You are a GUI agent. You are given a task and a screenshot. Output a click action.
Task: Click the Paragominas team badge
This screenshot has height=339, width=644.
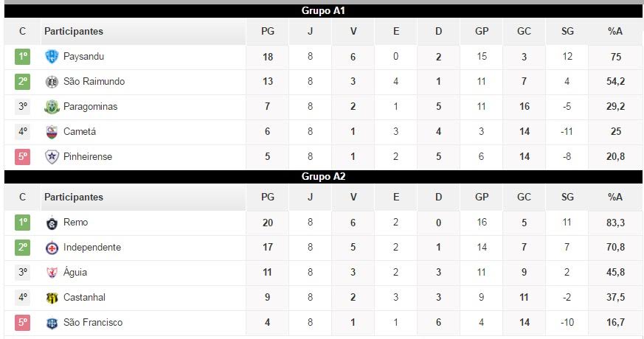(x=52, y=107)
